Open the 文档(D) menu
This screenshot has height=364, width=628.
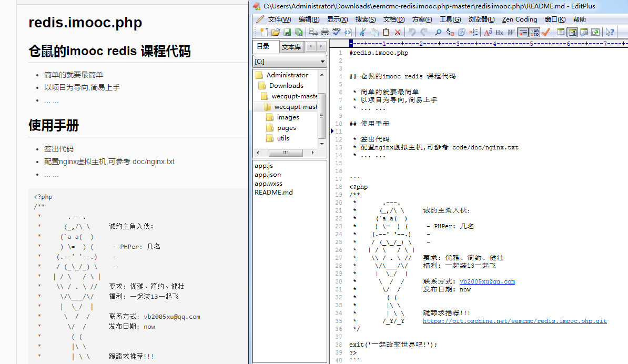394,19
